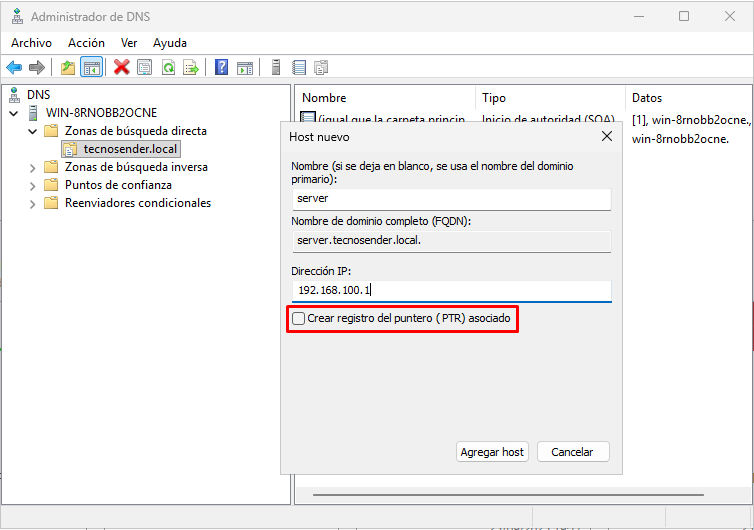Enable Crear registro del puntero (PTR) checkbox
The image size is (754, 530).
[x=298, y=319]
